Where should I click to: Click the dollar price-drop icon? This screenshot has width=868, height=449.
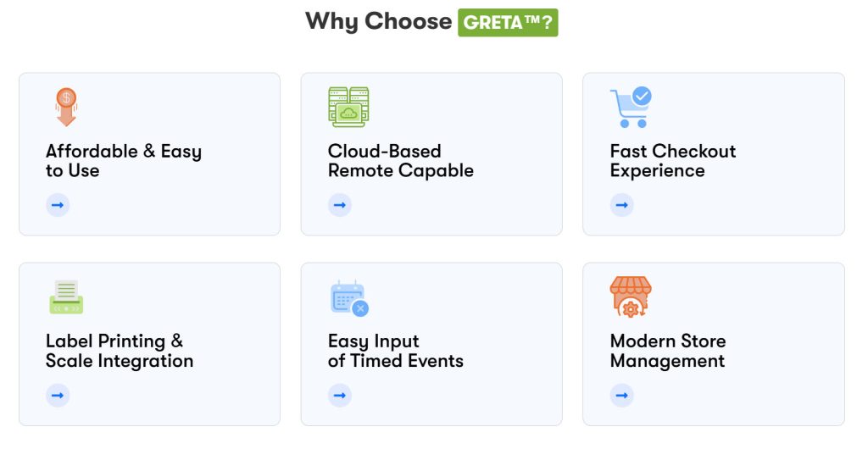[66, 108]
